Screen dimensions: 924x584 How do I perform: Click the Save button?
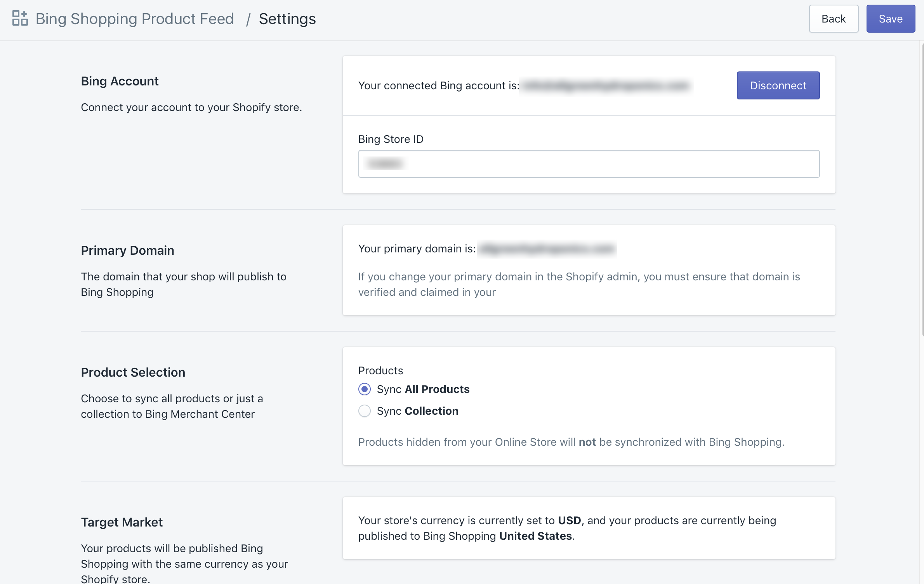[891, 18]
